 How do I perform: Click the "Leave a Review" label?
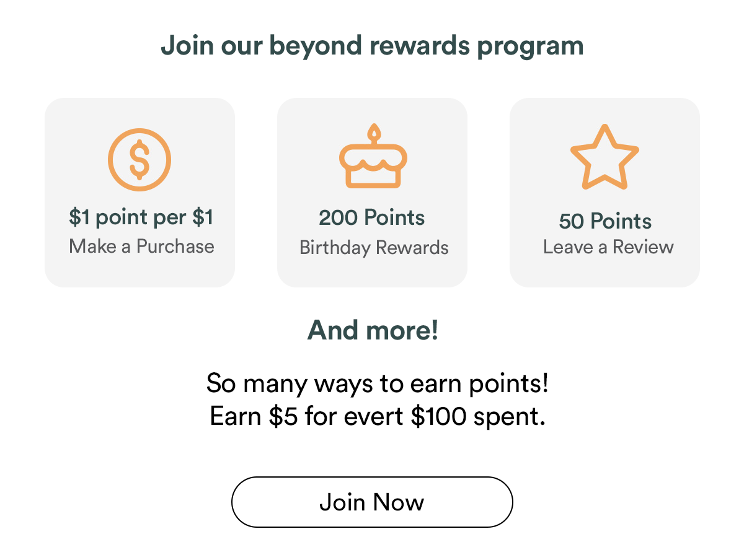pos(608,247)
